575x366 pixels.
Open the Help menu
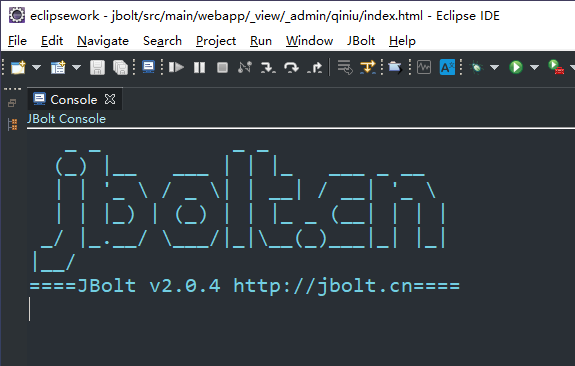[x=402, y=41]
